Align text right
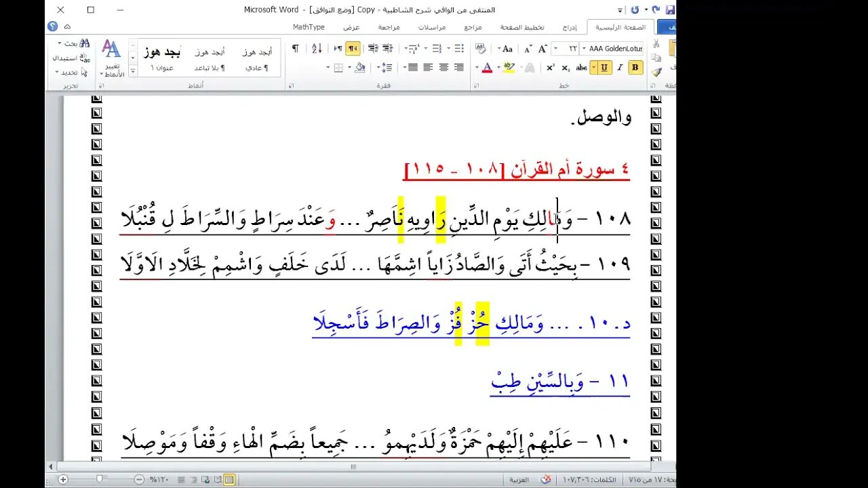The image size is (868, 488). [459, 67]
